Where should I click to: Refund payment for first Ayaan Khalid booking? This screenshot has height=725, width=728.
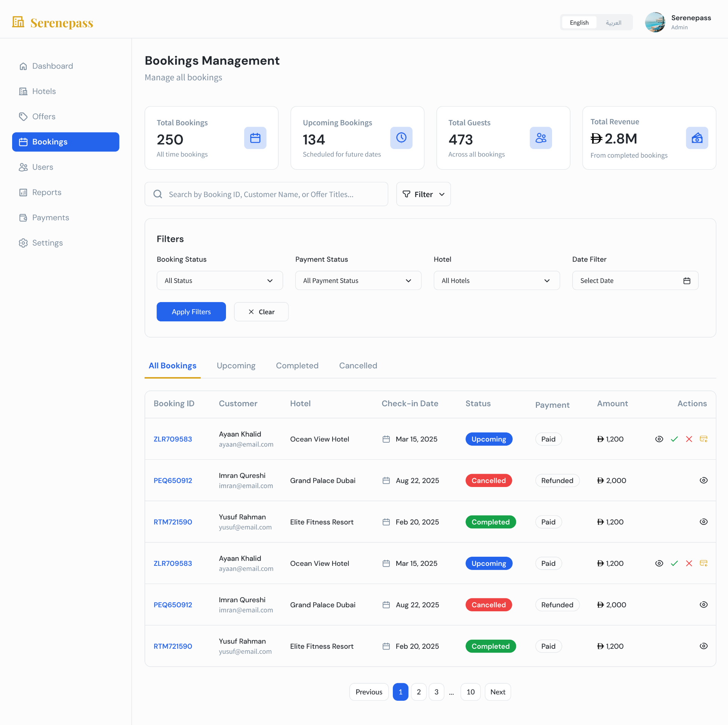(703, 439)
